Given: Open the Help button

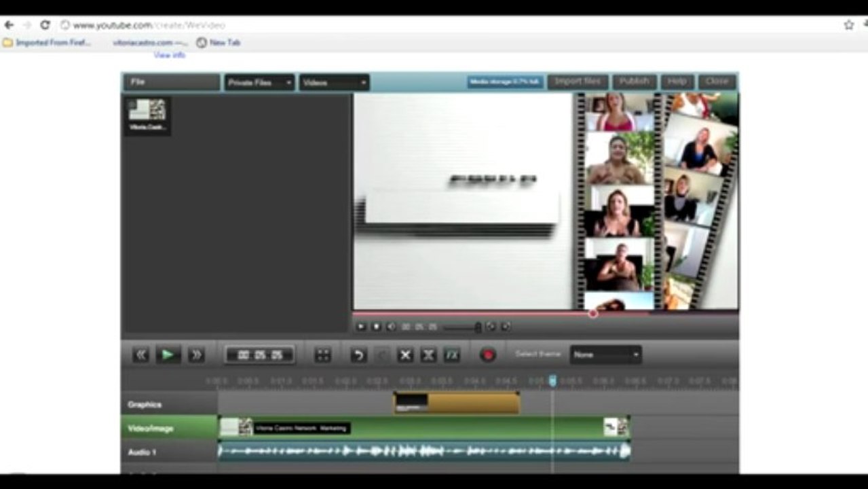Looking at the screenshot, I should (677, 81).
